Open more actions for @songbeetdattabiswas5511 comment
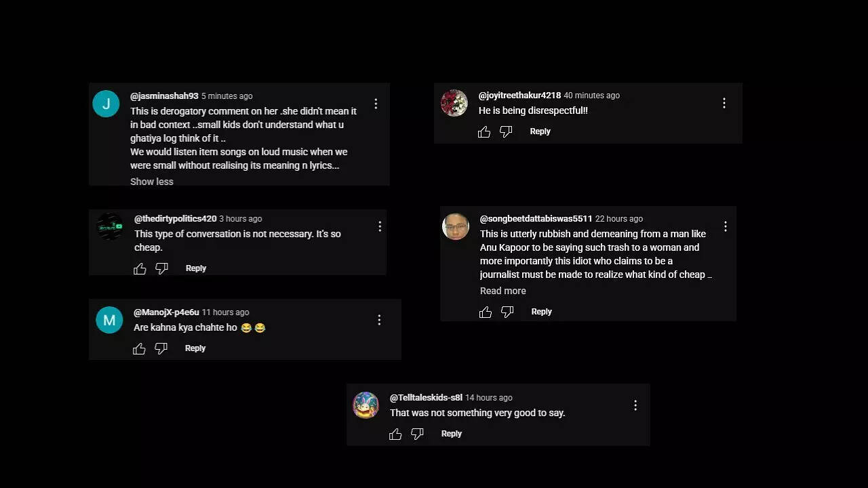The height and width of the screenshot is (488, 868). click(x=726, y=226)
